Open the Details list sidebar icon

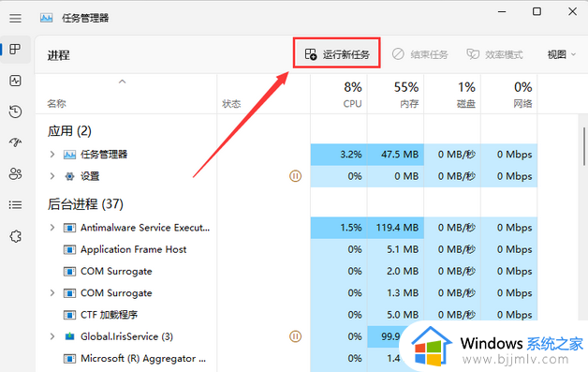click(x=15, y=204)
